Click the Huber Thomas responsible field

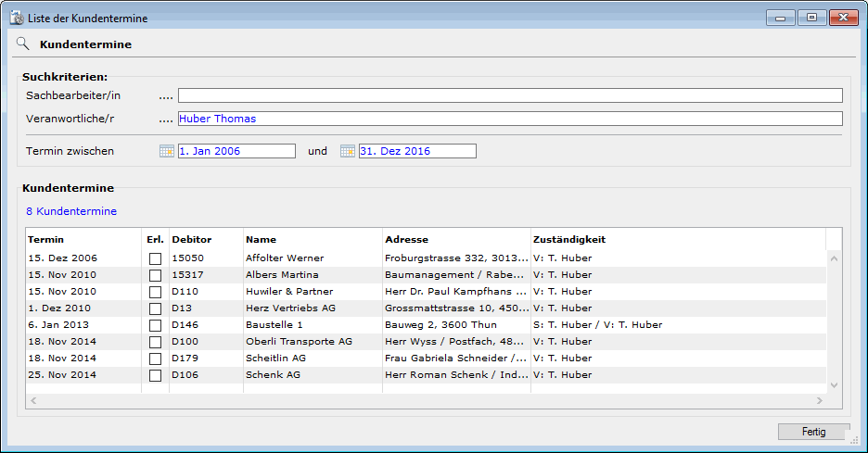tap(510, 119)
